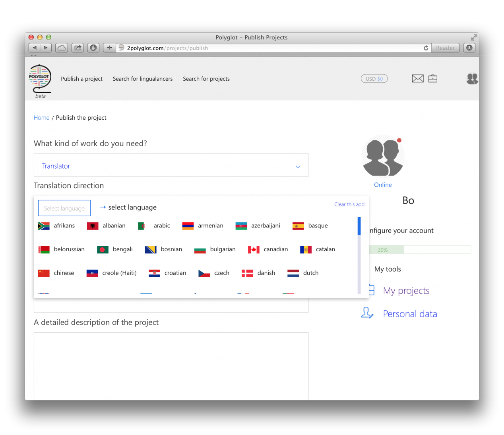Viewport: 504px width, 435px height.
Task: Open the Search for projects section
Action: pos(206,79)
